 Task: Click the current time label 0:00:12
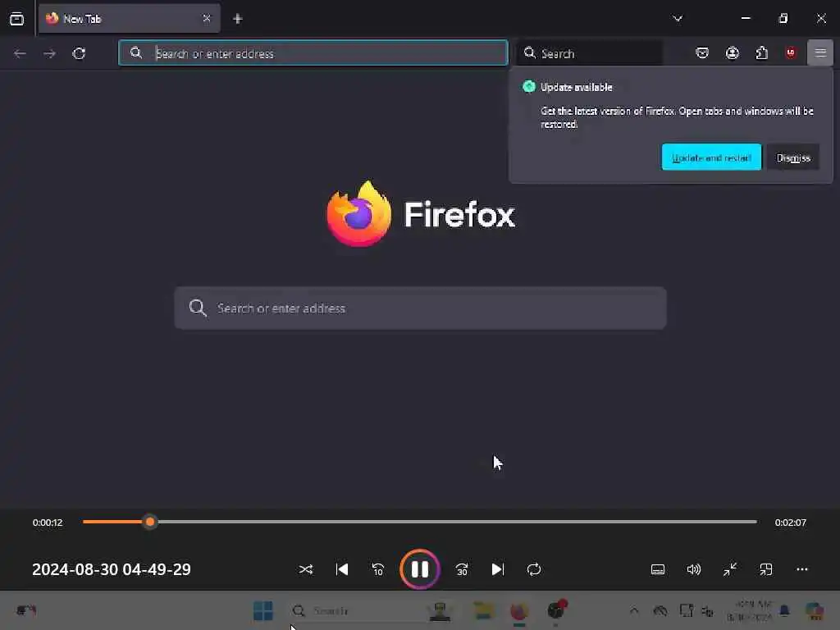coord(48,523)
